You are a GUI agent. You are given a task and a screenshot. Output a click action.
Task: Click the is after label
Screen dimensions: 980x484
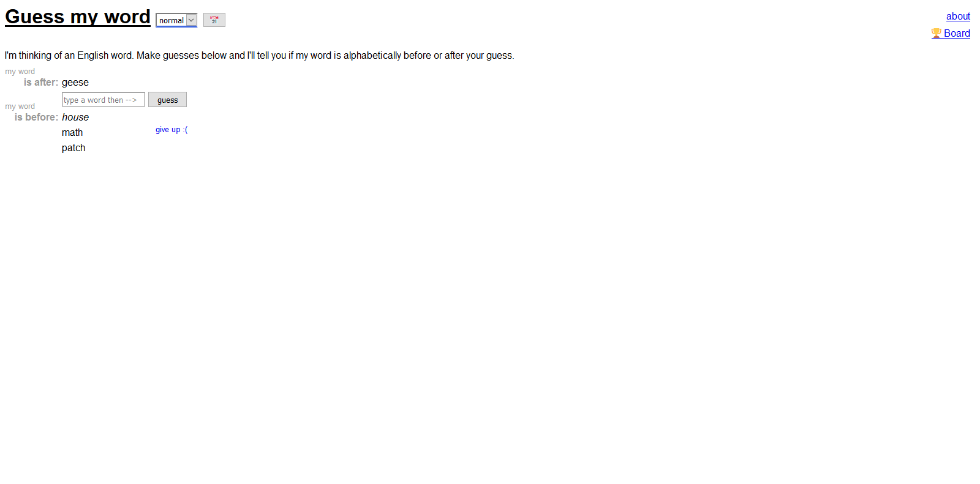pyautogui.click(x=41, y=83)
